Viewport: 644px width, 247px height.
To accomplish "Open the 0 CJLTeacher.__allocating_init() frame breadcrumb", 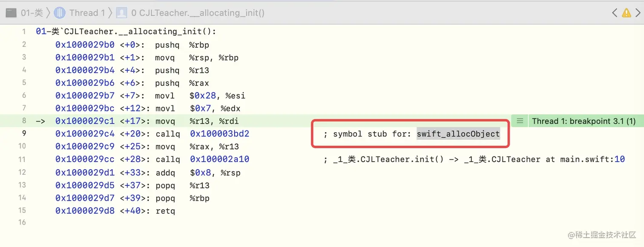I will click(x=198, y=13).
